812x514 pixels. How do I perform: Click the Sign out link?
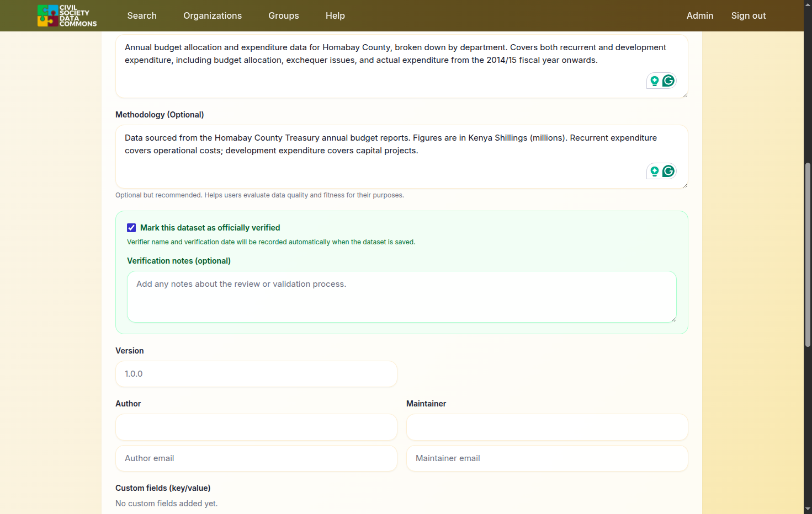pyautogui.click(x=749, y=15)
